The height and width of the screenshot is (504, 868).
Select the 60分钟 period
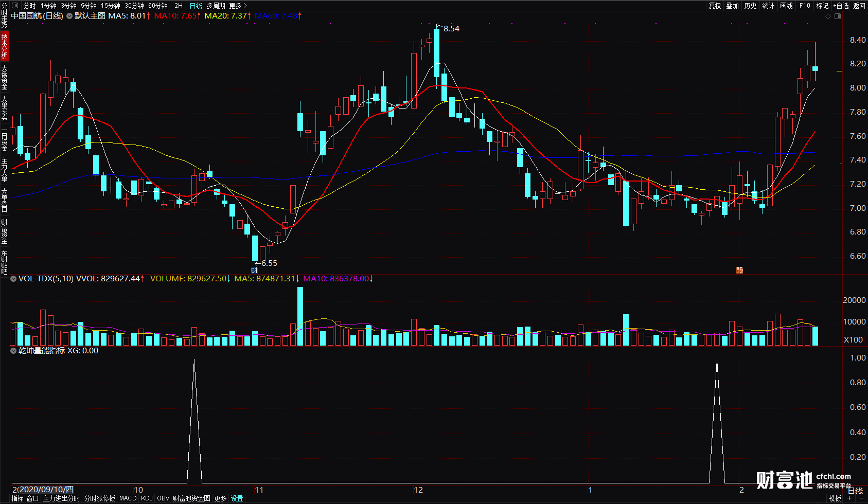pyautogui.click(x=158, y=6)
